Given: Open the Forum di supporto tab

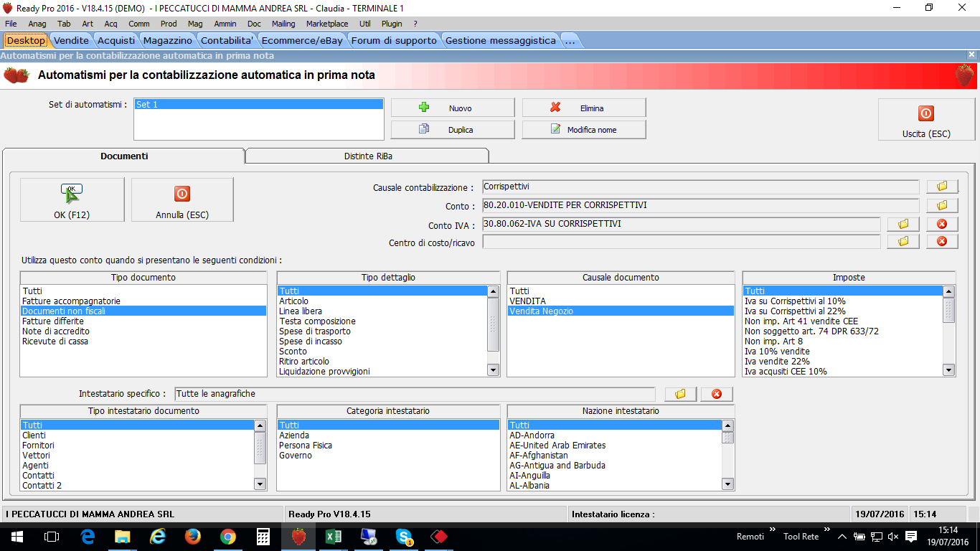Looking at the screenshot, I should click(394, 40).
